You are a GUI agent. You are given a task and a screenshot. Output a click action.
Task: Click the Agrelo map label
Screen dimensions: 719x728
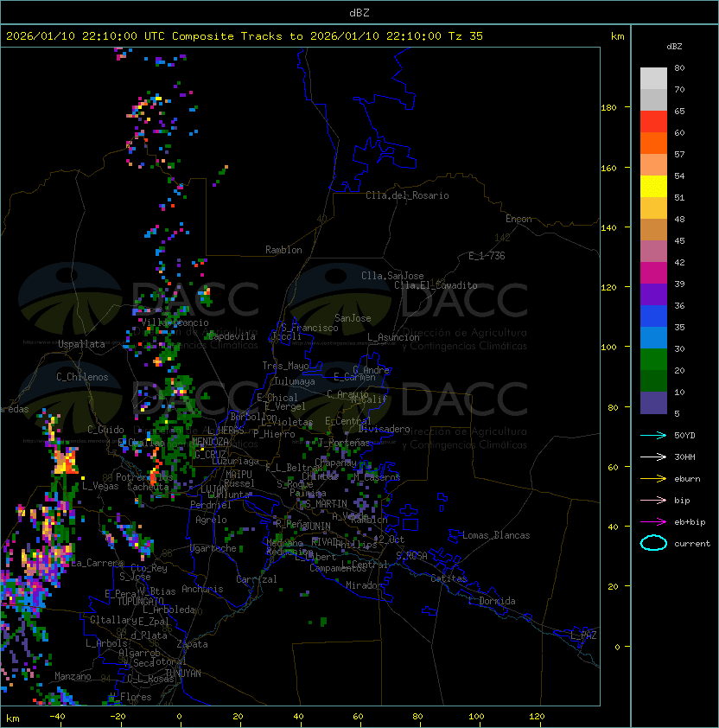(x=211, y=520)
